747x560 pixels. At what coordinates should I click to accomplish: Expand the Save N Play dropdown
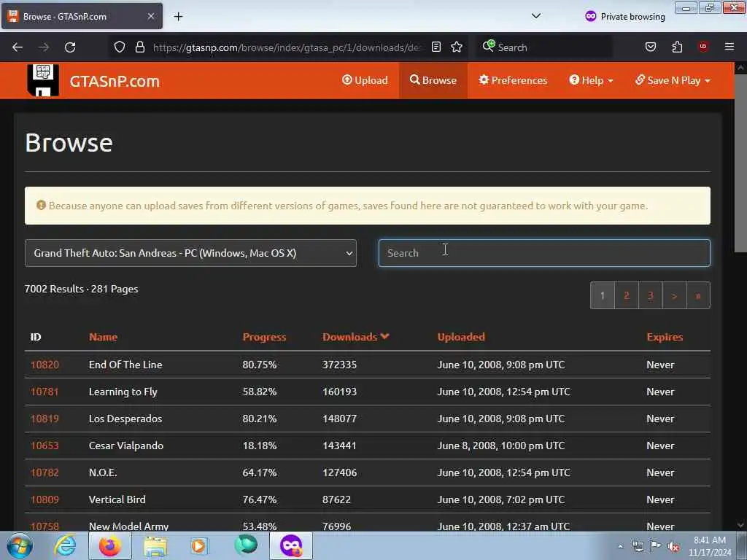click(673, 80)
